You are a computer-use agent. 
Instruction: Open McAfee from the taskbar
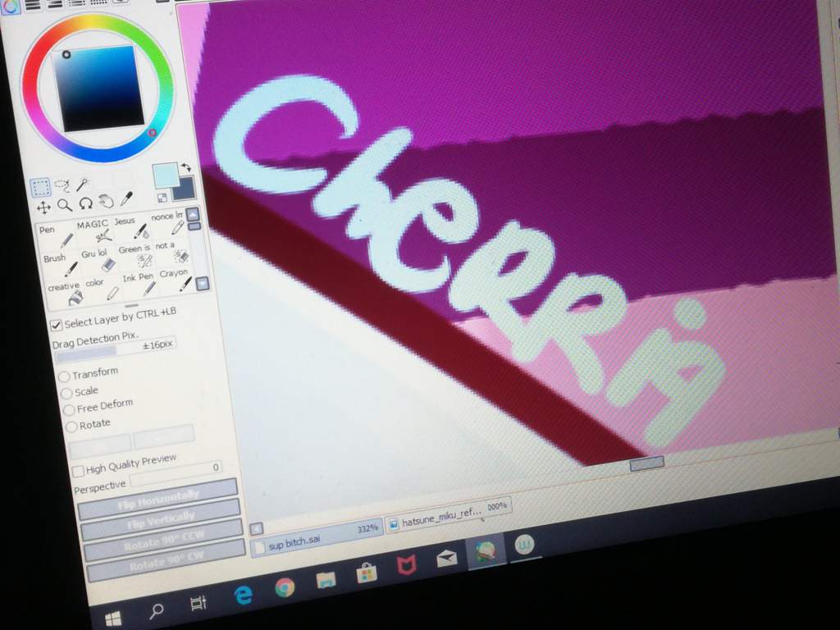tap(407, 565)
